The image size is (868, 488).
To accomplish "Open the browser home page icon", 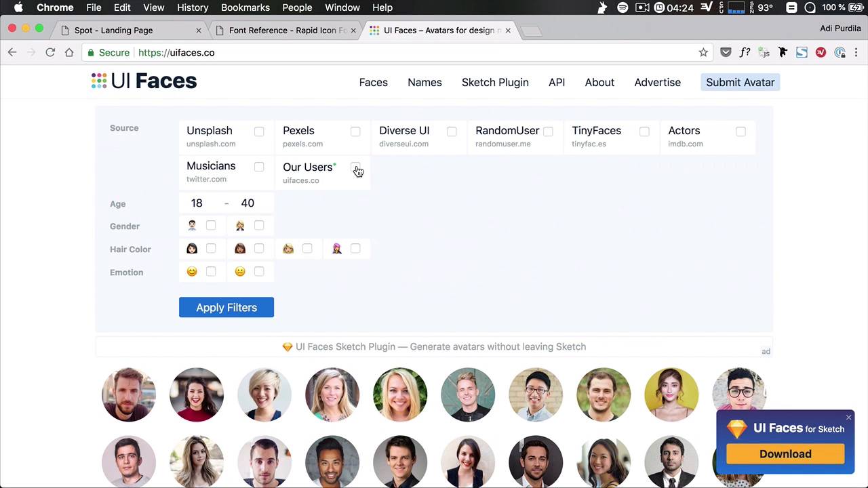I will coord(69,52).
